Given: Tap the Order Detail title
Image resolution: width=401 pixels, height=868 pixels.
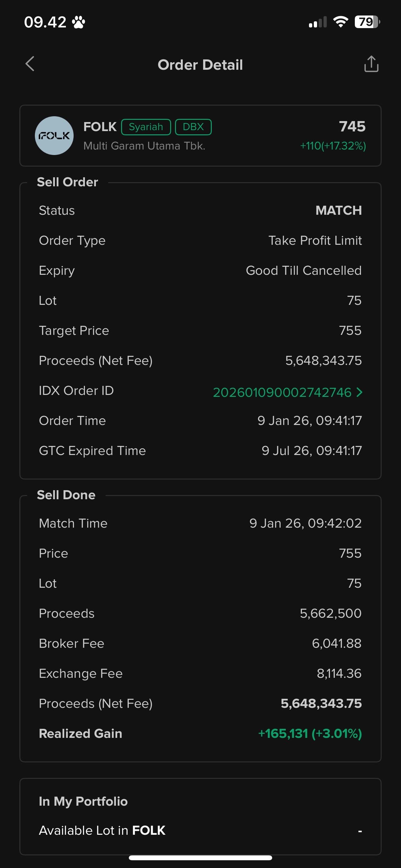Looking at the screenshot, I should [x=200, y=65].
